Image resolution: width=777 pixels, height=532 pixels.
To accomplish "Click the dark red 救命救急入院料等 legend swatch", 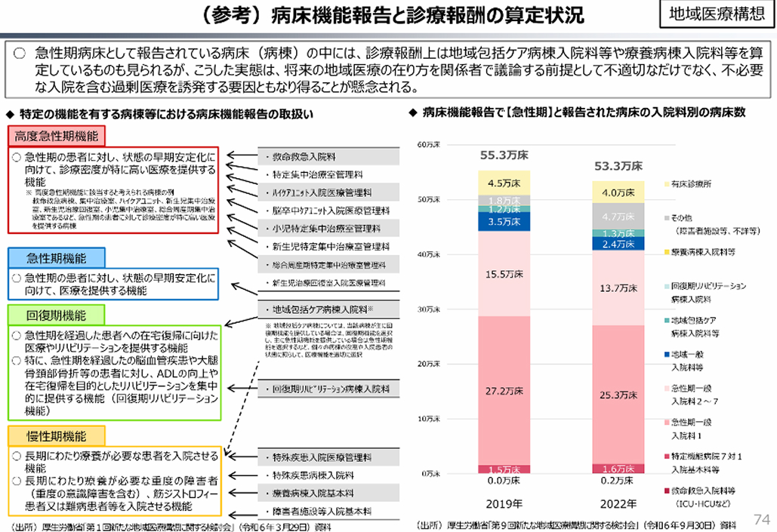I will [667, 491].
